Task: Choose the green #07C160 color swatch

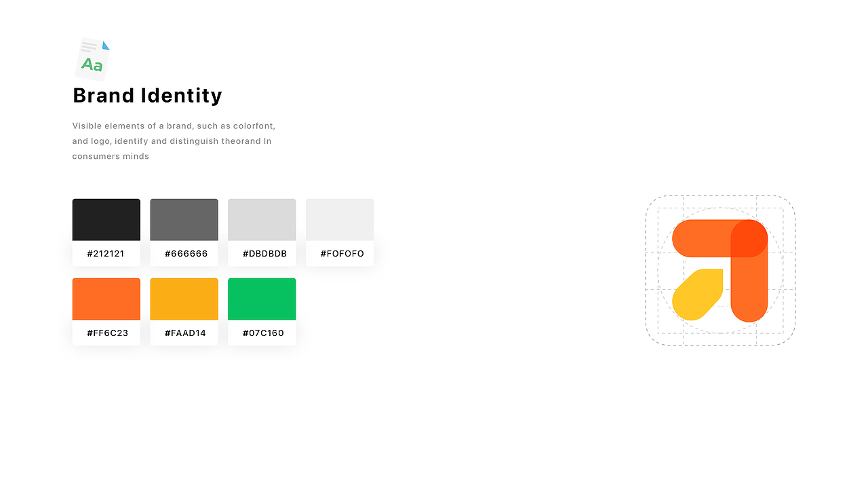Action: (262, 299)
